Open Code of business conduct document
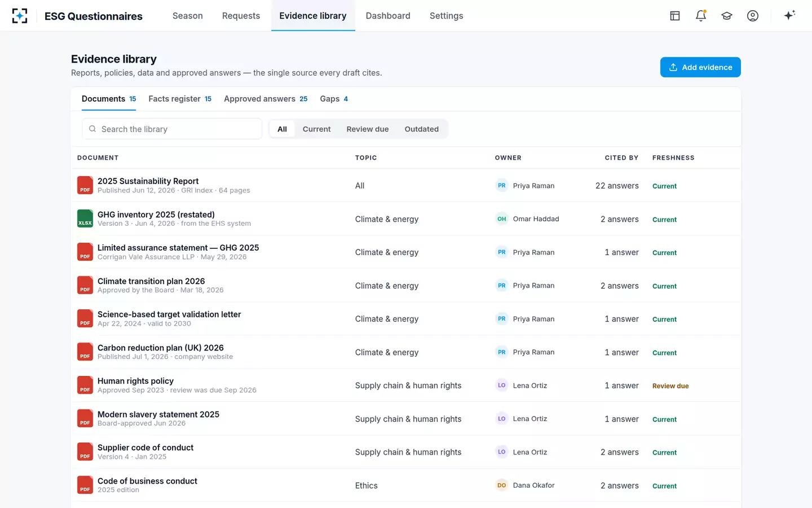This screenshot has height=508, width=812. click(147, 481)
